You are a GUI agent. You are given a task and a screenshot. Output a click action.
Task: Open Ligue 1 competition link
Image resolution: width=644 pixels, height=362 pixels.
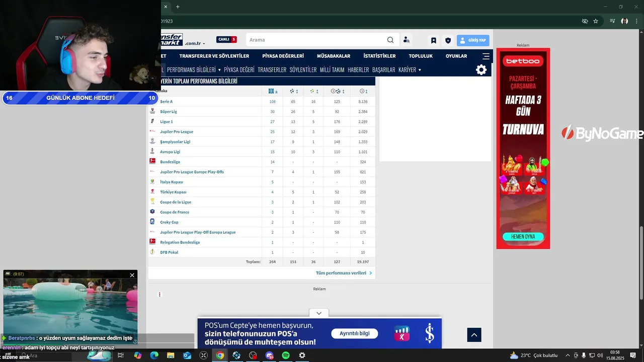(x=167, y=122)
